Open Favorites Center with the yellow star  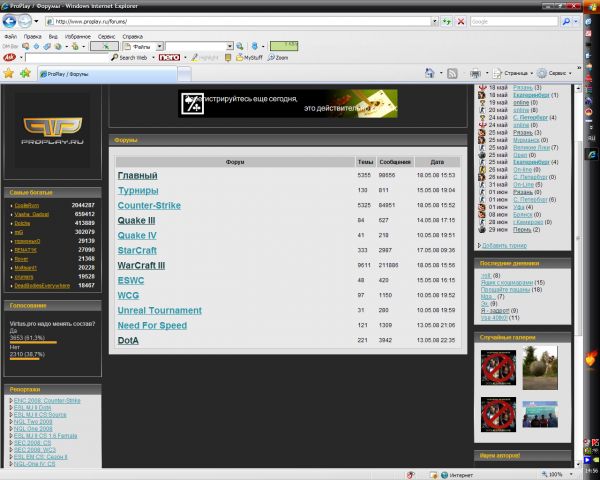tap(8, 73)
